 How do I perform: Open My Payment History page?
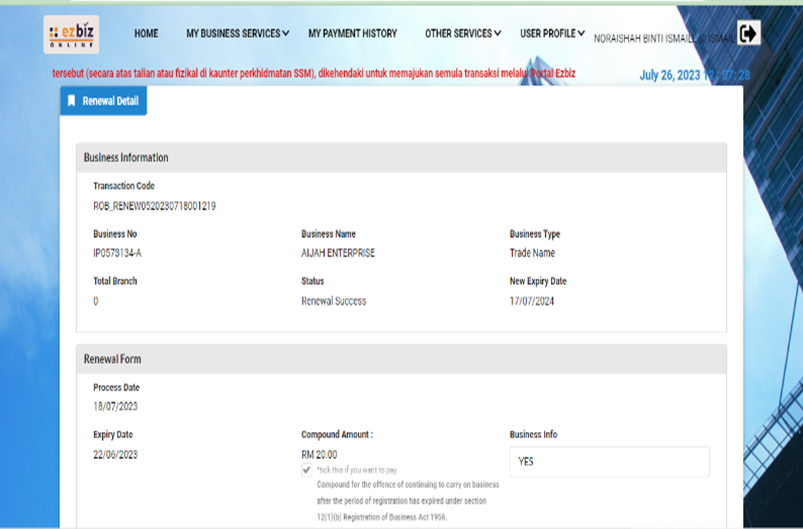[352, 34]
